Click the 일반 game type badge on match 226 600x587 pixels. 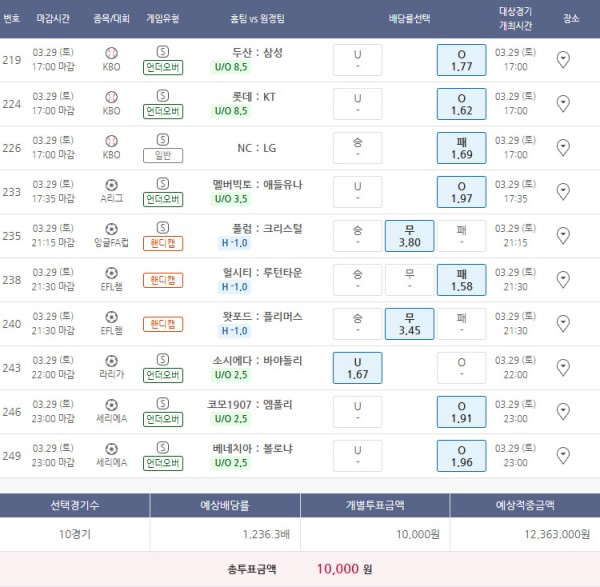(163, 155)
